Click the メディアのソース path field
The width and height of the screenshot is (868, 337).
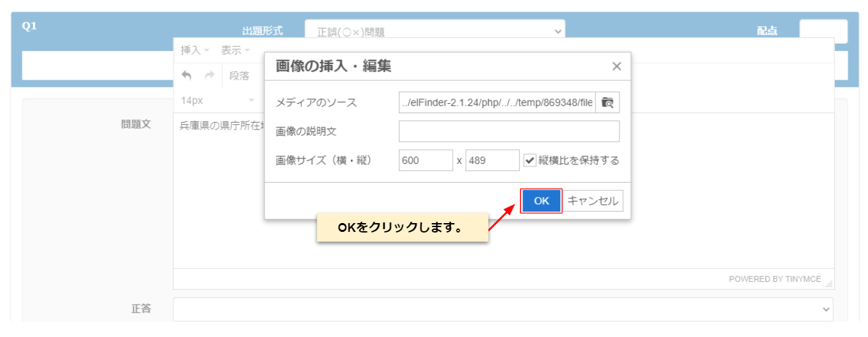pyautogui.click(x=497, y=102)
